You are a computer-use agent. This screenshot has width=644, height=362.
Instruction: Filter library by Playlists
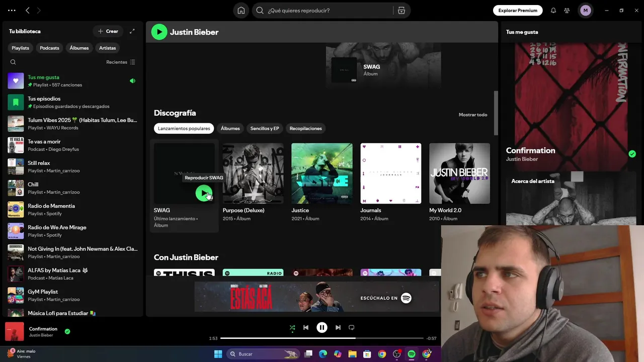tap(21, 48)
